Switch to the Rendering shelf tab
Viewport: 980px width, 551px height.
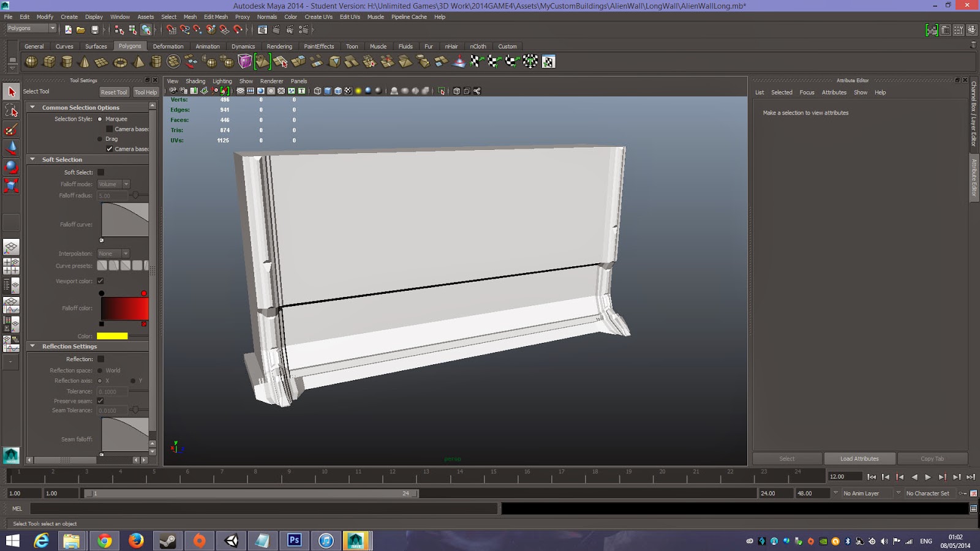click(279, 47)
